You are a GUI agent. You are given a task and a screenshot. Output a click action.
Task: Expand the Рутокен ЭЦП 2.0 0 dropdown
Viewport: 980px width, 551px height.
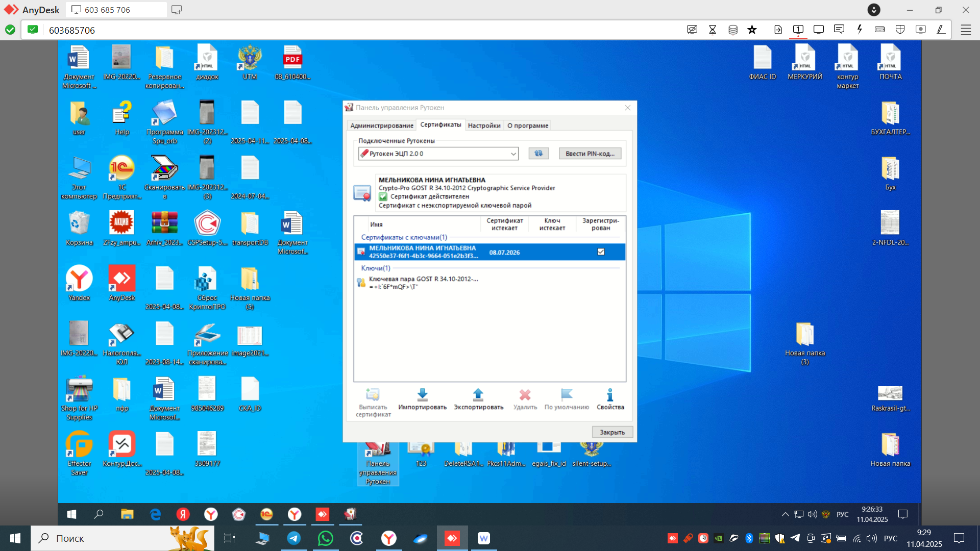[513, 154]
